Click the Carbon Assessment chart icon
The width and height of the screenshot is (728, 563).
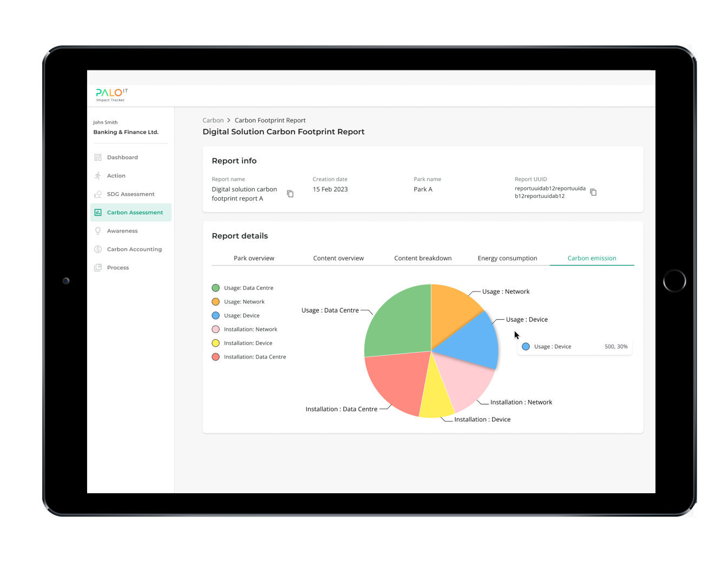coord(98,213)
